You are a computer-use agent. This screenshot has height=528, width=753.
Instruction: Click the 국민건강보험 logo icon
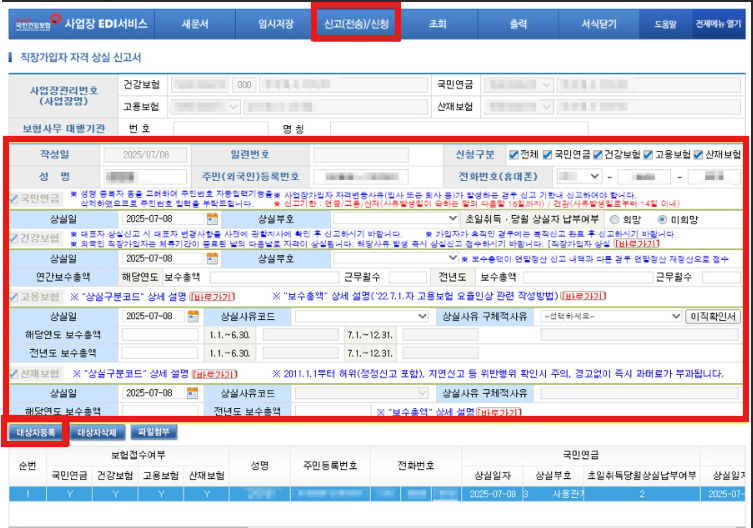pyautogui.click(x=38, y=23)
